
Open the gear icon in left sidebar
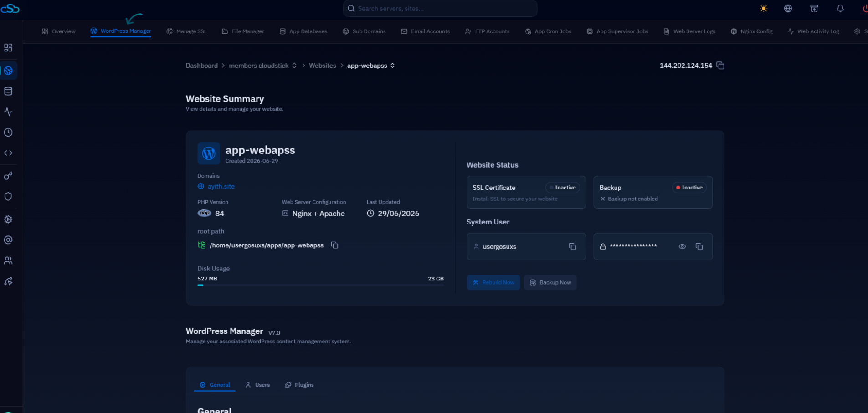(8, 219)
